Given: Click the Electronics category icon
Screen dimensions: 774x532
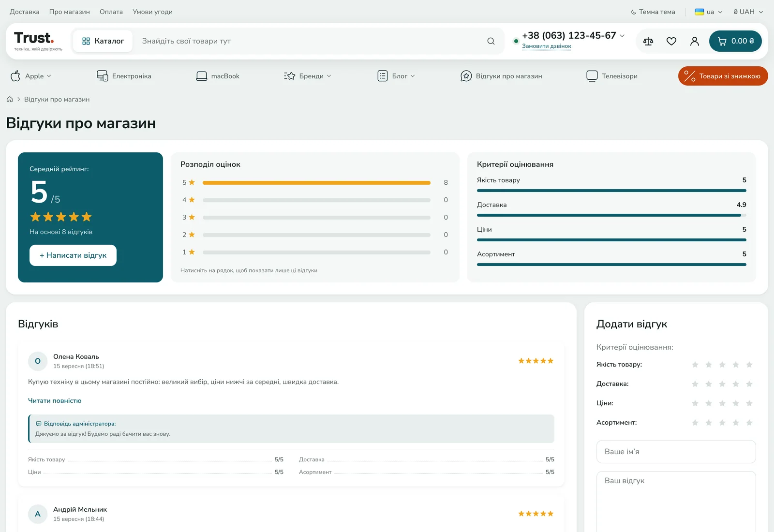Looking at the screenshot, I should pos(103,76).
